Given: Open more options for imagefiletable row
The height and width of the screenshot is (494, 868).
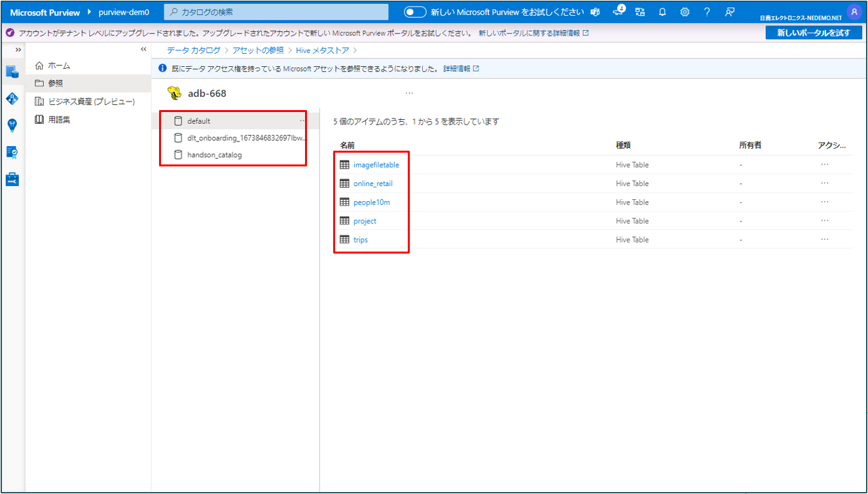Looking at the screenshot, I should 824,164.
